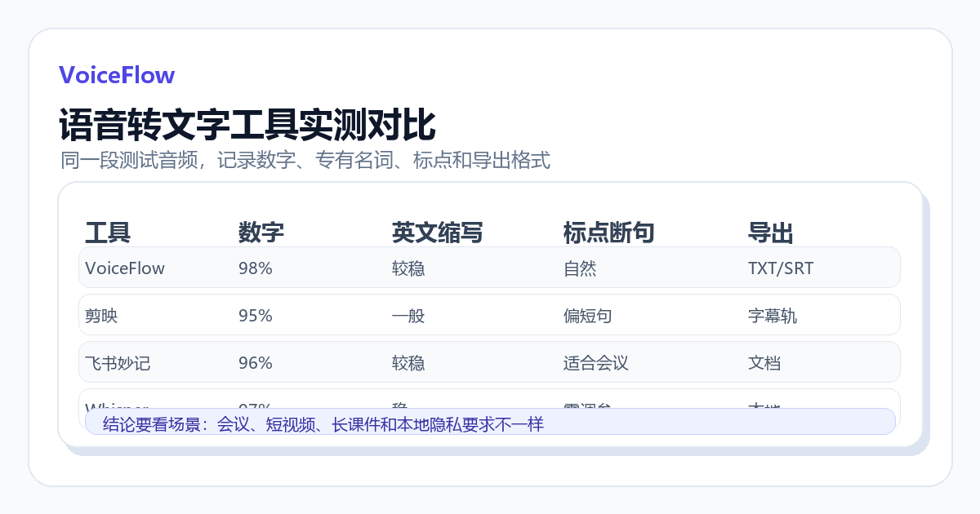Click the conclusion banner starting with 结论要看场景
This screenshot has height=514, width=980.
(x=490, y=422)
